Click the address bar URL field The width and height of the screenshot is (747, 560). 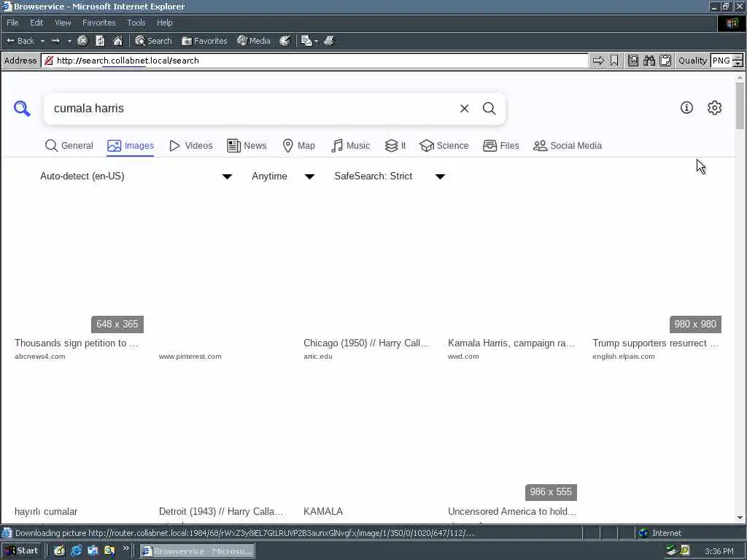click(315, 61)
